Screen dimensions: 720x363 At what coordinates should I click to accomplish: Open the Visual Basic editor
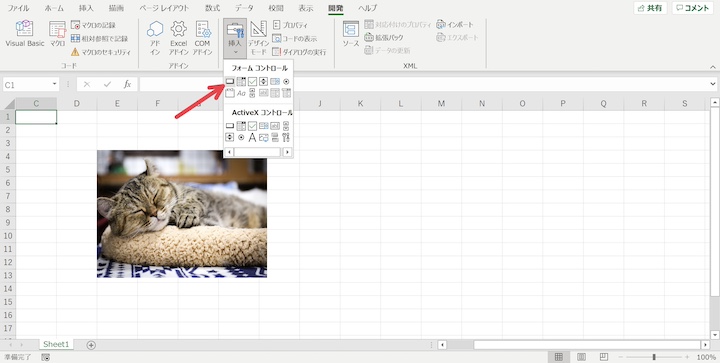coord(25,34)
